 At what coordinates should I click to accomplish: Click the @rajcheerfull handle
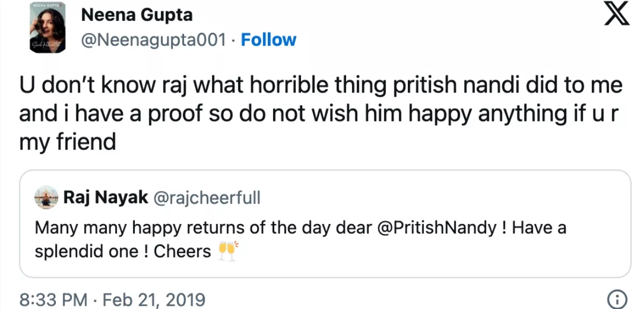[x=207, y=198]
